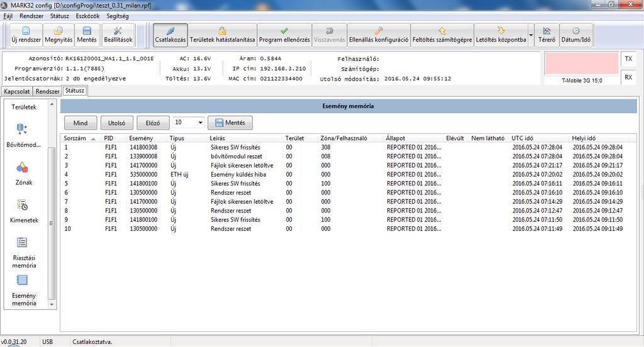Select Területek in sidebar
This screenshot has height=347, width=644.
pos(24,107)
